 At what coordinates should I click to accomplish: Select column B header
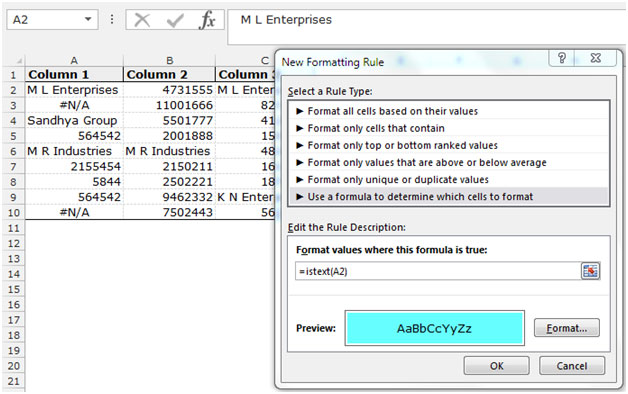[x=169, y=60]
